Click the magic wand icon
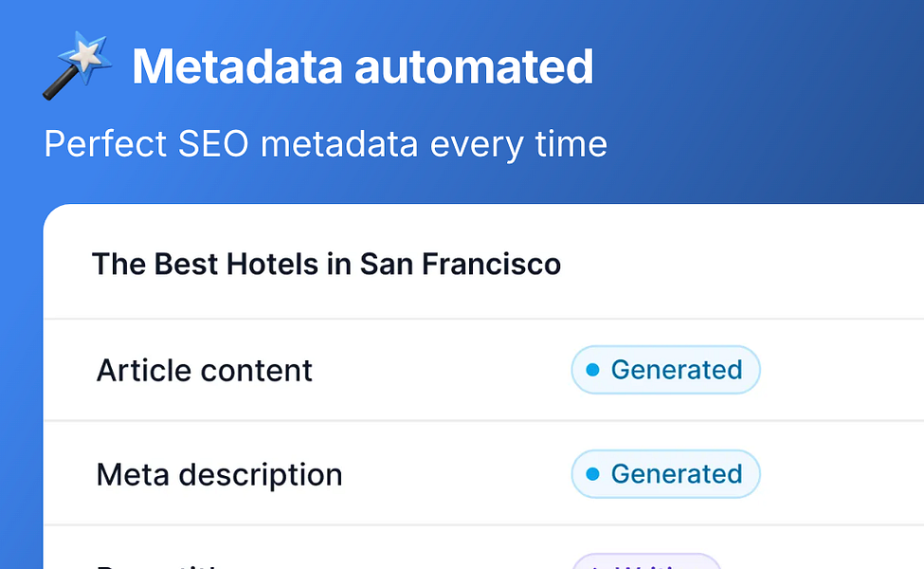Image resolution: width=924 pixels, height=569 pixels. click(77, 67)
